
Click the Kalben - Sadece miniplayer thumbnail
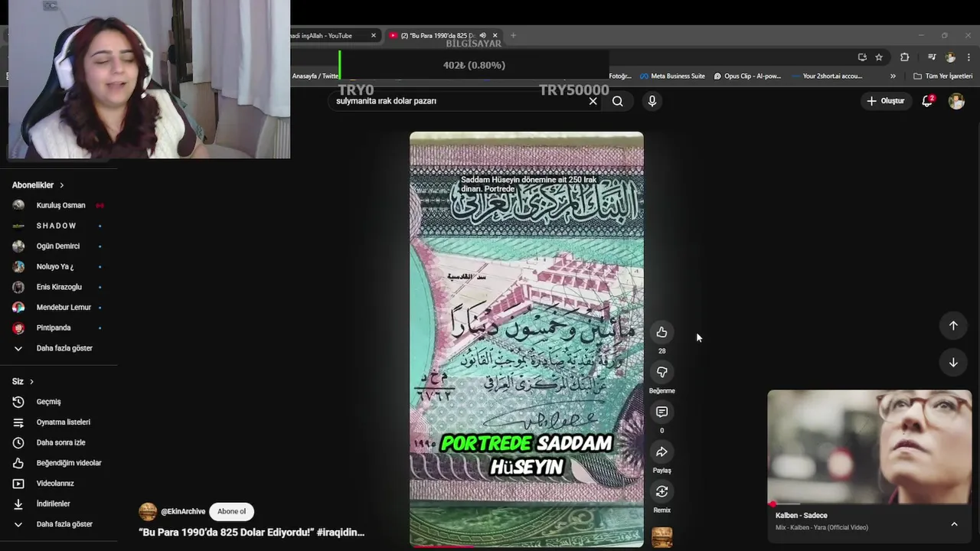point(870,447)
